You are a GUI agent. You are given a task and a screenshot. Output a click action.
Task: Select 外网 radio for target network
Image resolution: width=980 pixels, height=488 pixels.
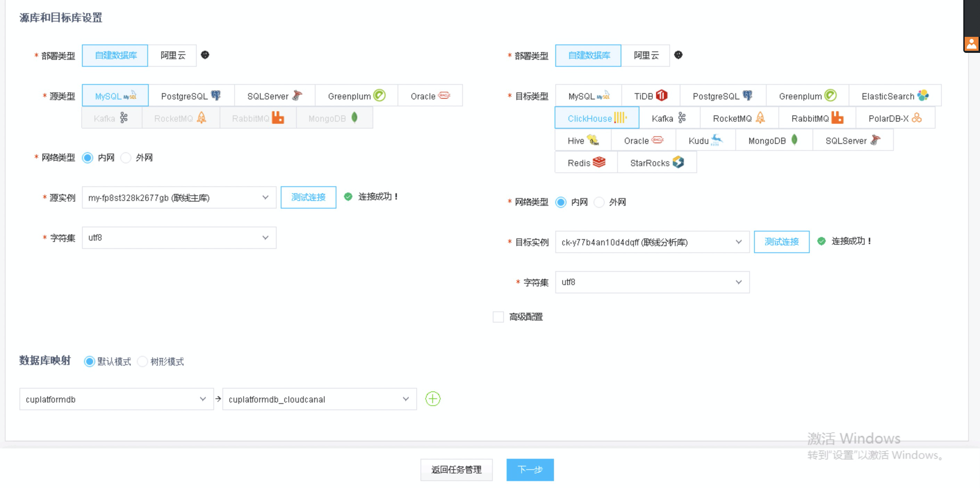click(x=599, y=202)
